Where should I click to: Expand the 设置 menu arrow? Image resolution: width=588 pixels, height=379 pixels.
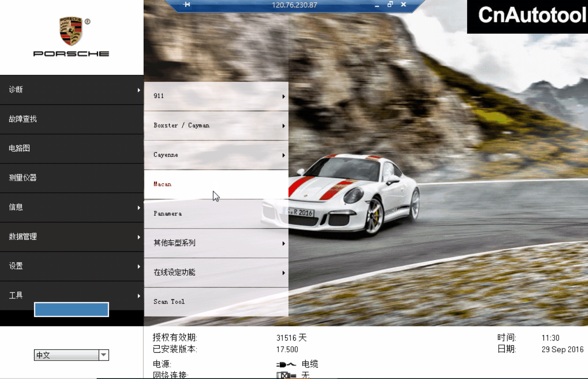pos(139,266)
